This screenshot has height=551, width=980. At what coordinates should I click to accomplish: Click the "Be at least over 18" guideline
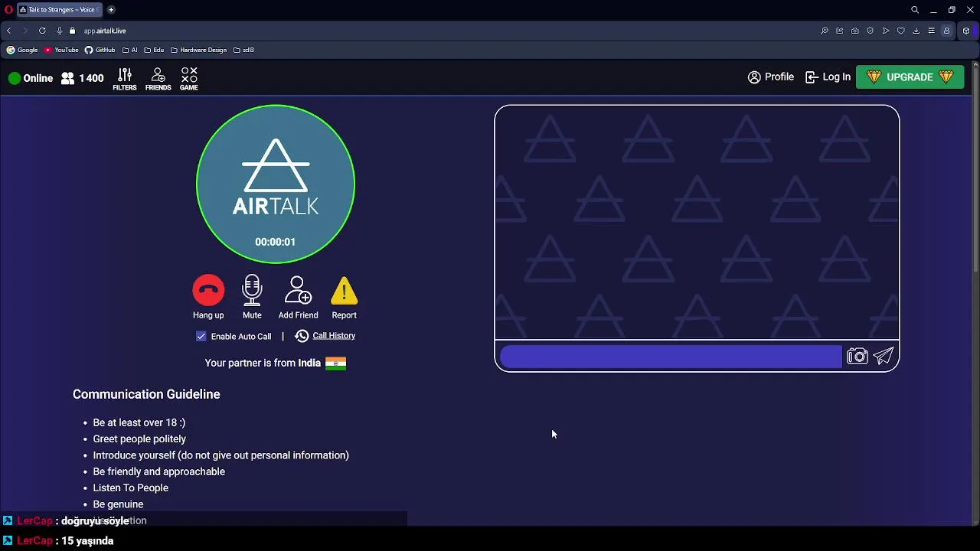click(x=139, y=422)
